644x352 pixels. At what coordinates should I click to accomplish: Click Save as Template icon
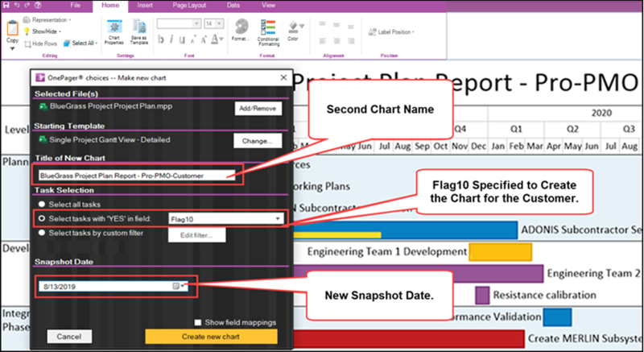pos(138,32)
